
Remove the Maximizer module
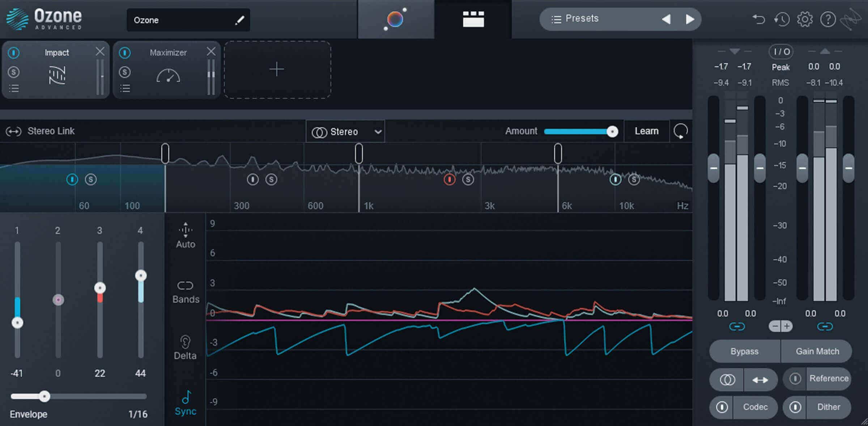pyautogui.click(x=211, y=52)
